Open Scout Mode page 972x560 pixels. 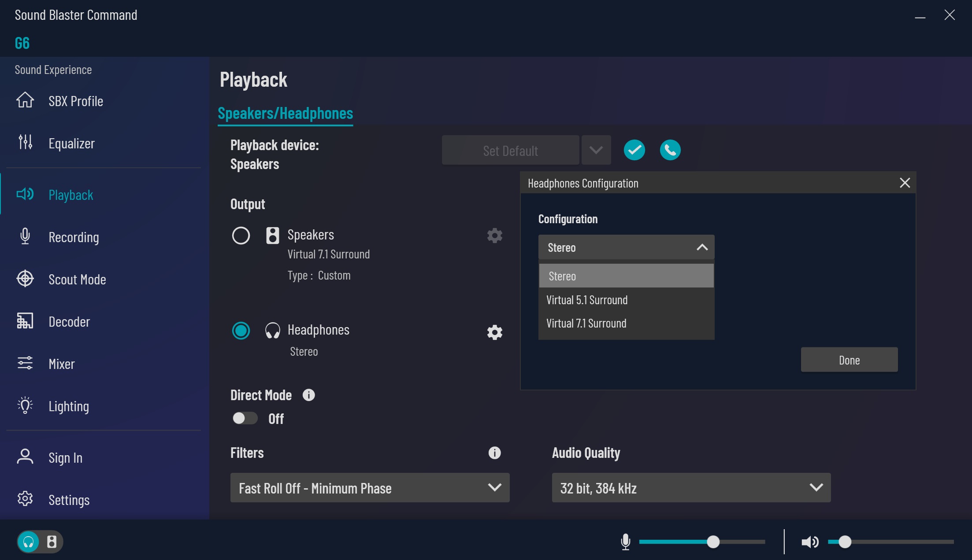[77, 280]
